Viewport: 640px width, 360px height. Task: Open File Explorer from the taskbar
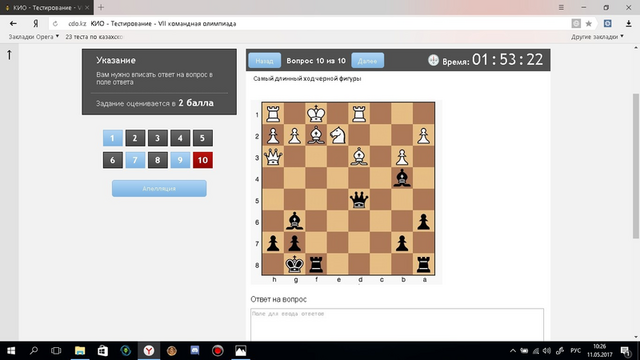[80, 351]
